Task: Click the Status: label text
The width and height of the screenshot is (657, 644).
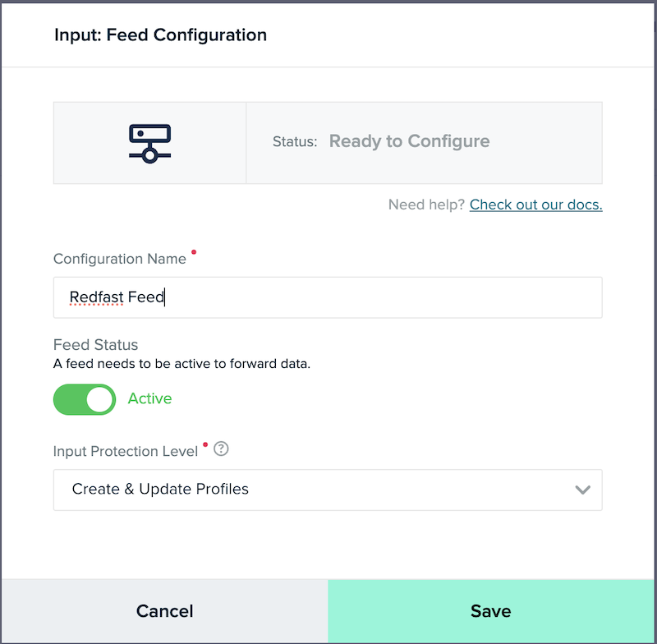Action: [295, 141]
